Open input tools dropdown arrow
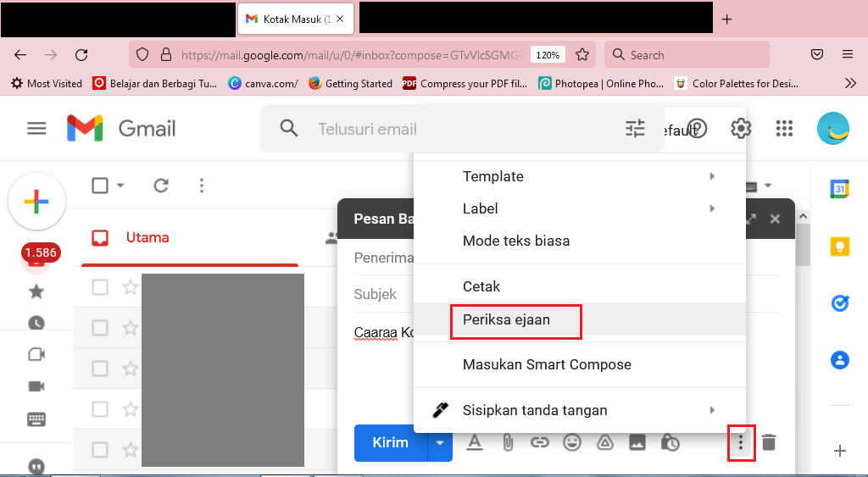Image resolution: width=868 pixels, height=477 pixels. point(768,186)
